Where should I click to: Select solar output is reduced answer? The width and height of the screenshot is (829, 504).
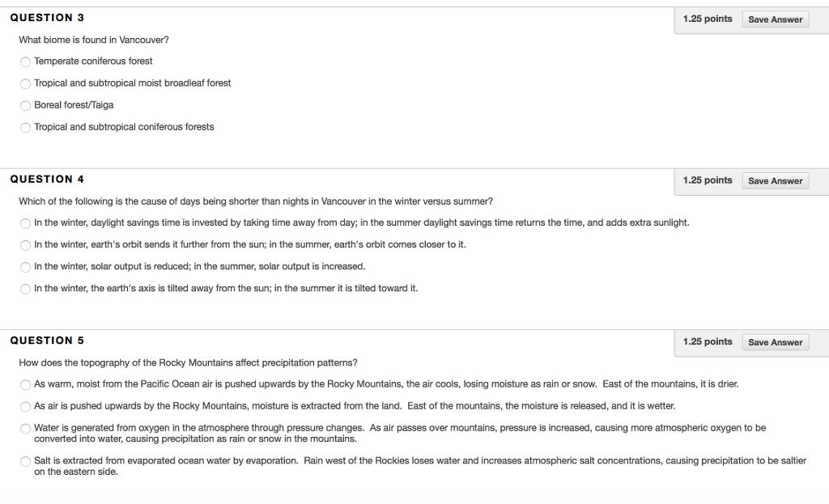point(26,267)
